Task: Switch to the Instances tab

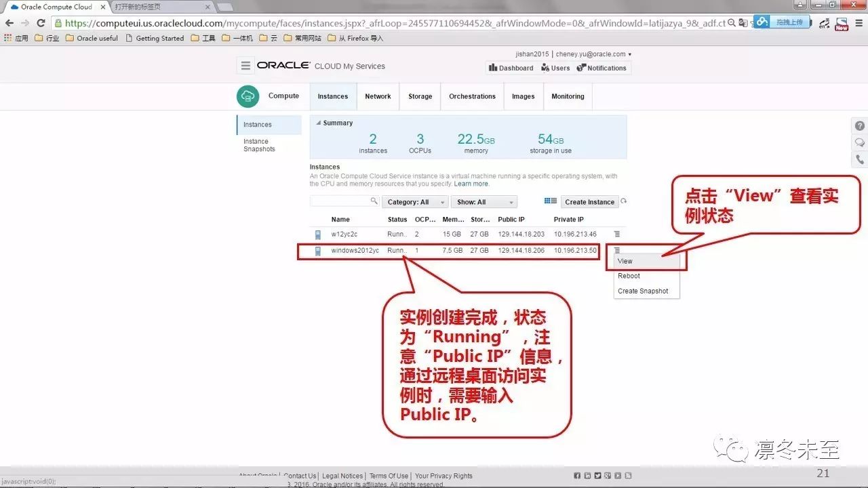Action: click(x=333, y=96)
